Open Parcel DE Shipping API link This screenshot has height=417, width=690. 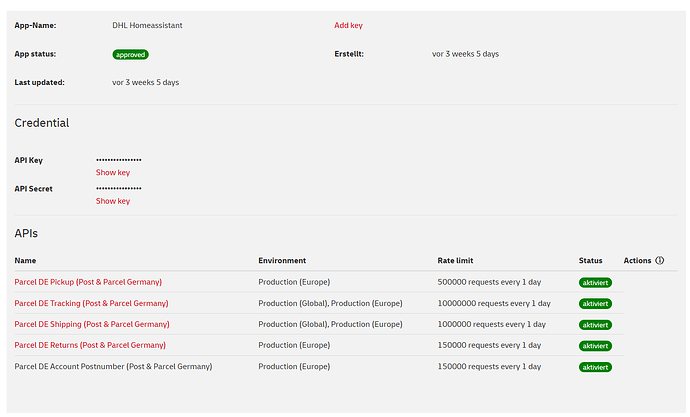(92, 324)
